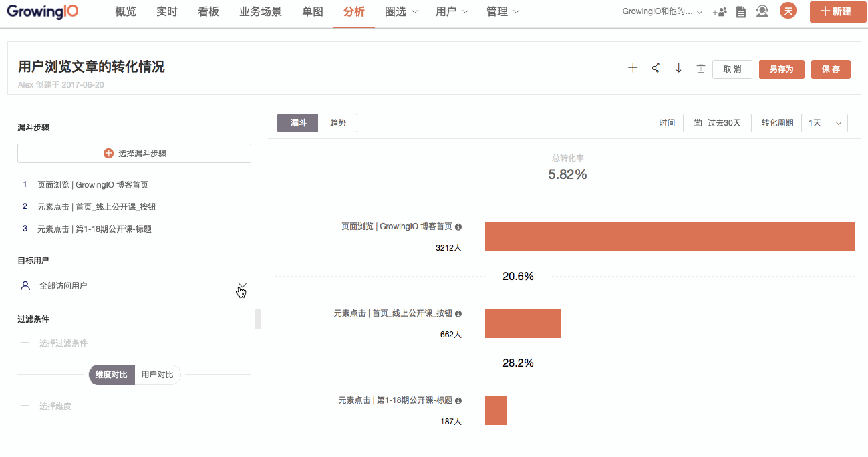
Task: Switch to 趋势 view
Action: pyautogui.click(x=337, y=123)
